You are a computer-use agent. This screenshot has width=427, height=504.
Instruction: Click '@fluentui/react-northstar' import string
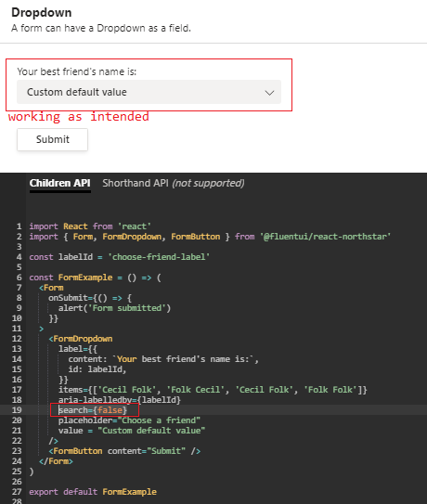[325, 237]
